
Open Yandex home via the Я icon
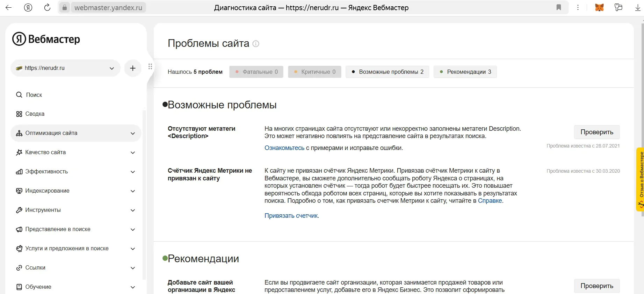[28, 7]
